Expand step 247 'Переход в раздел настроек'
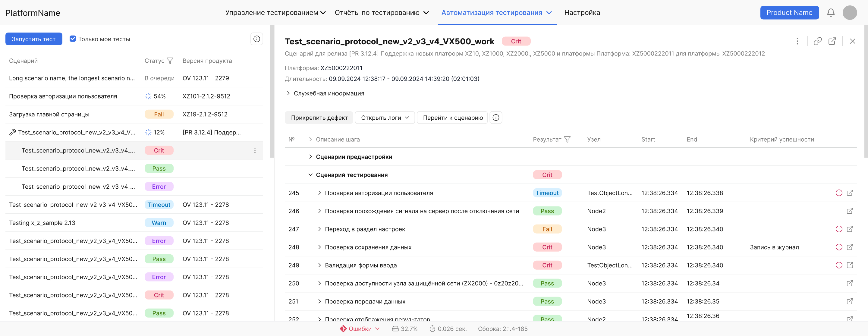Viewport: 868px width, 336px height. (x=319, y=230)
